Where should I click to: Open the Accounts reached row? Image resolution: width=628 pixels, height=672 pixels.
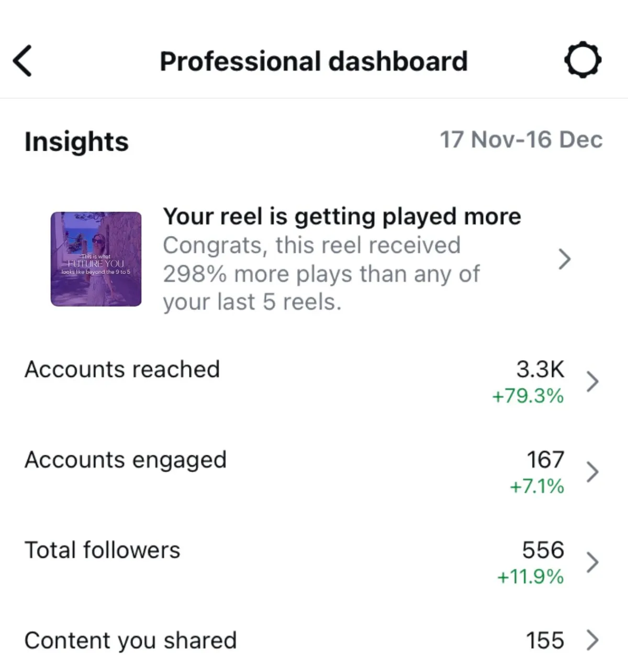[x=314, y=382]
